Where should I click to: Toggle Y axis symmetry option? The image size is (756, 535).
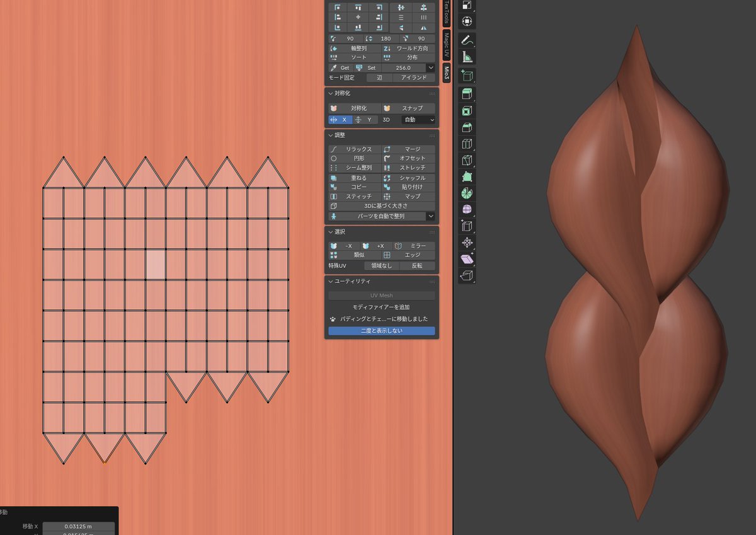pyautogui.click(x=365, y=120)
